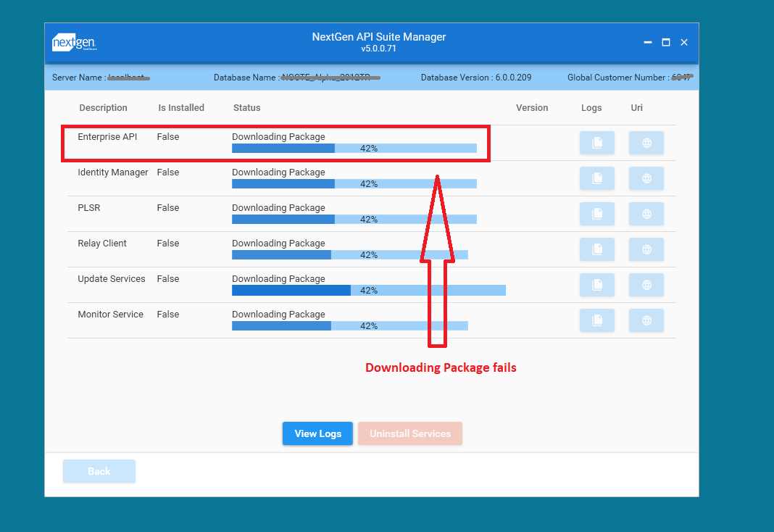Open the Identity Manager Uri globe icon

[x=646, y=178]
